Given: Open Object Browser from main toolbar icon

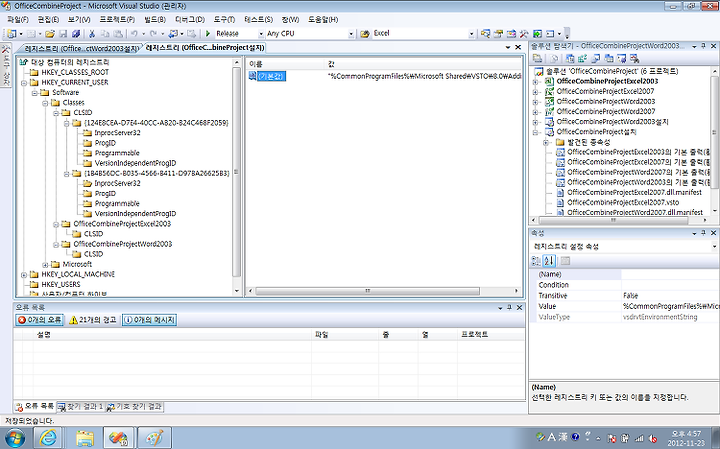Looking at the screenshot, I should click(511, 34).
